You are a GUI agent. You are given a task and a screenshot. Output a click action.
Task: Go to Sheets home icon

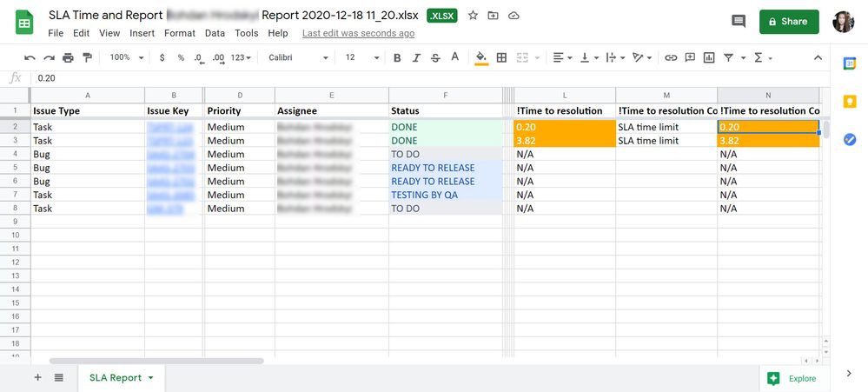pos(24,23)
